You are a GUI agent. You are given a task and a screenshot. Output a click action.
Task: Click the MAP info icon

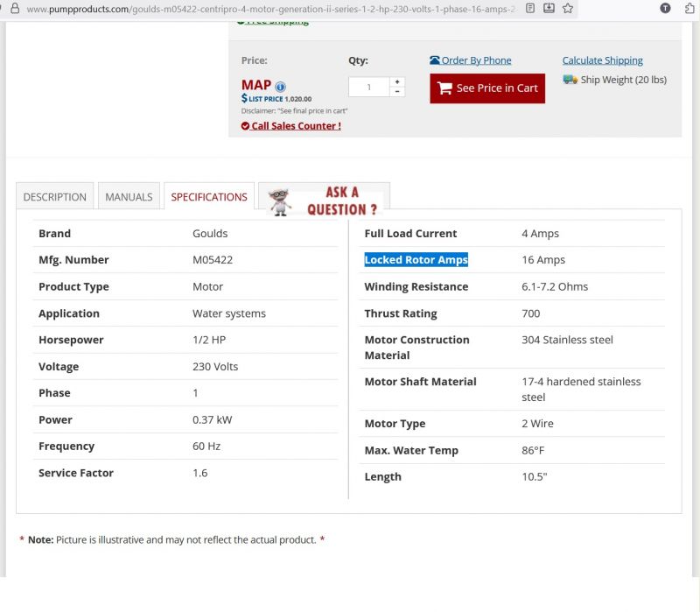coord(280,87)
